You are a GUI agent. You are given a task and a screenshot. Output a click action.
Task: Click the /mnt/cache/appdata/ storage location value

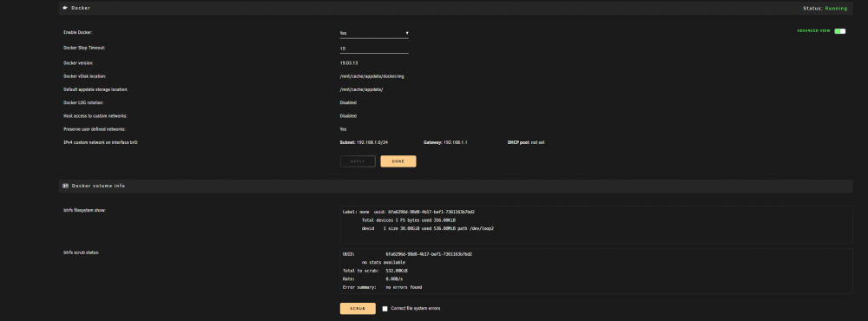pyautogui.click(x=362, y=89)
